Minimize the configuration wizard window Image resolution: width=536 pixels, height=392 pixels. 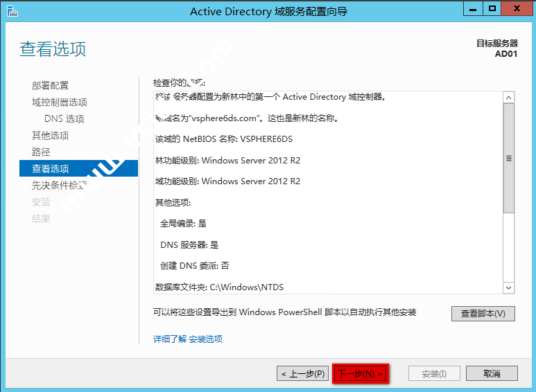point(473,8)
